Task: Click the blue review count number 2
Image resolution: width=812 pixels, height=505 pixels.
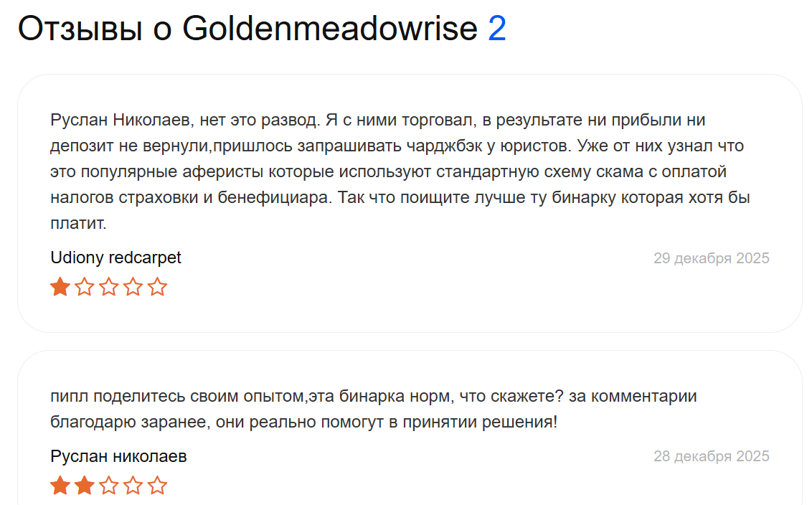Action: pyautogui.click(x=497, y=29)
